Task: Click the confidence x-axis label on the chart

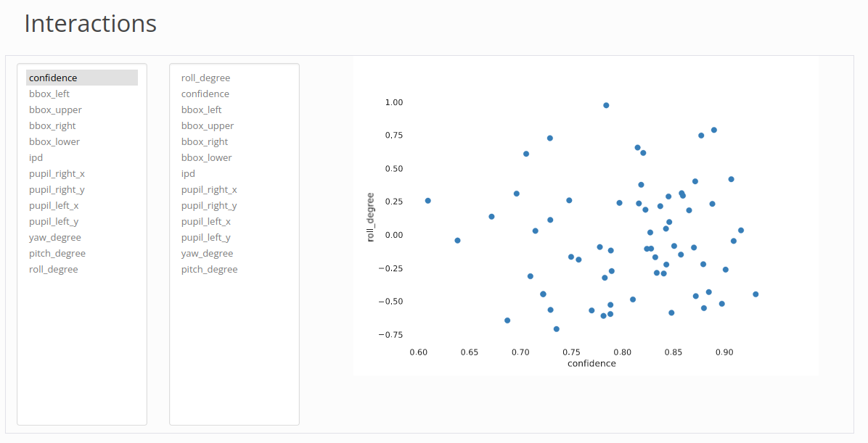Action: [591, 363]
